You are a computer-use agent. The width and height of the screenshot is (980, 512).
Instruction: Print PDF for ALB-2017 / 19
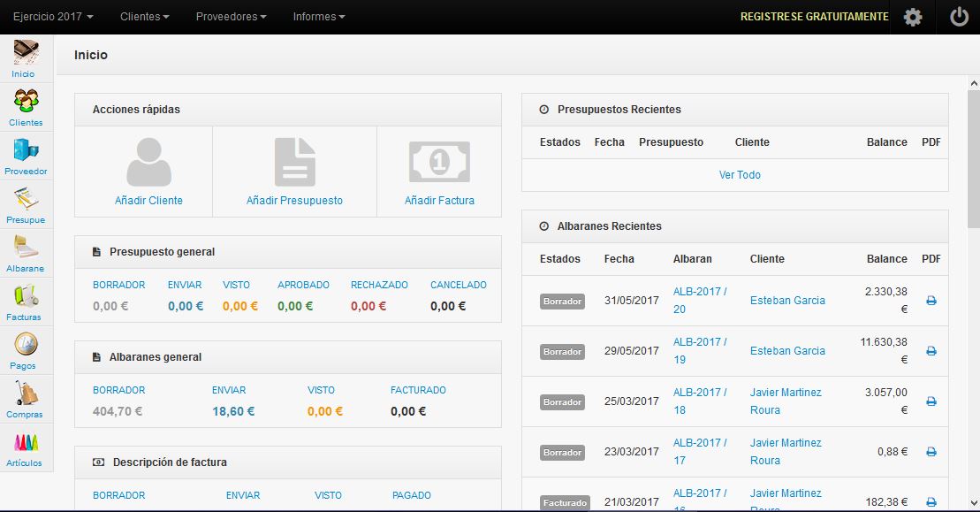pos(931,351)
